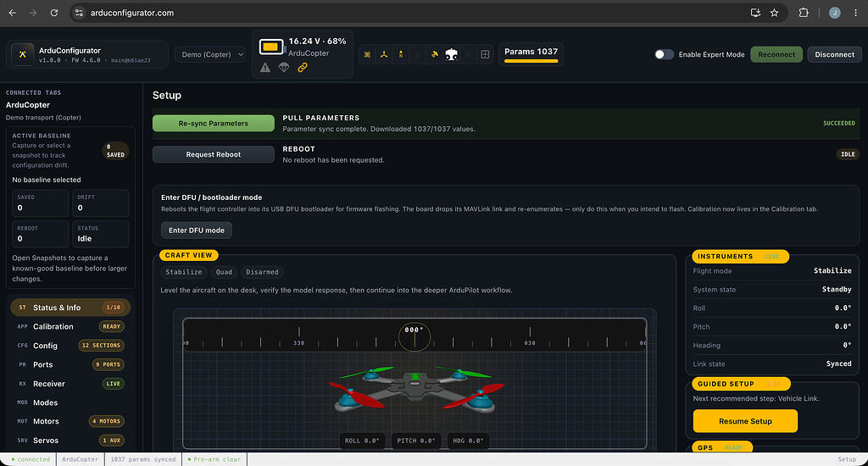
Task: Click the battery level icon
Action: [271, 47]
